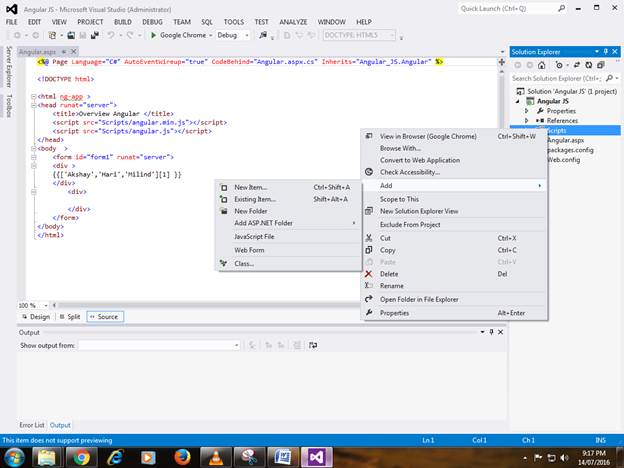Screen dimensions: 624x468
Task: Click Home icon in Solution Explorer toolbar
Action: pos(543,64)
